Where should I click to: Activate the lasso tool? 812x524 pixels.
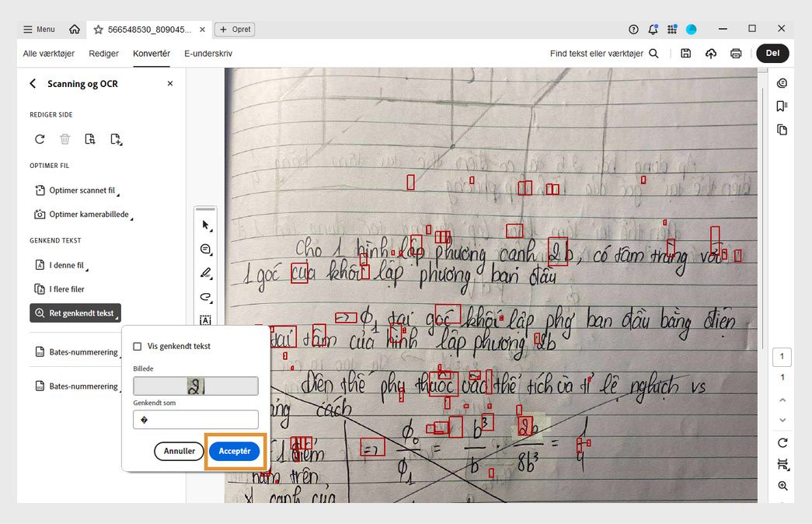[x=205, y=297]
